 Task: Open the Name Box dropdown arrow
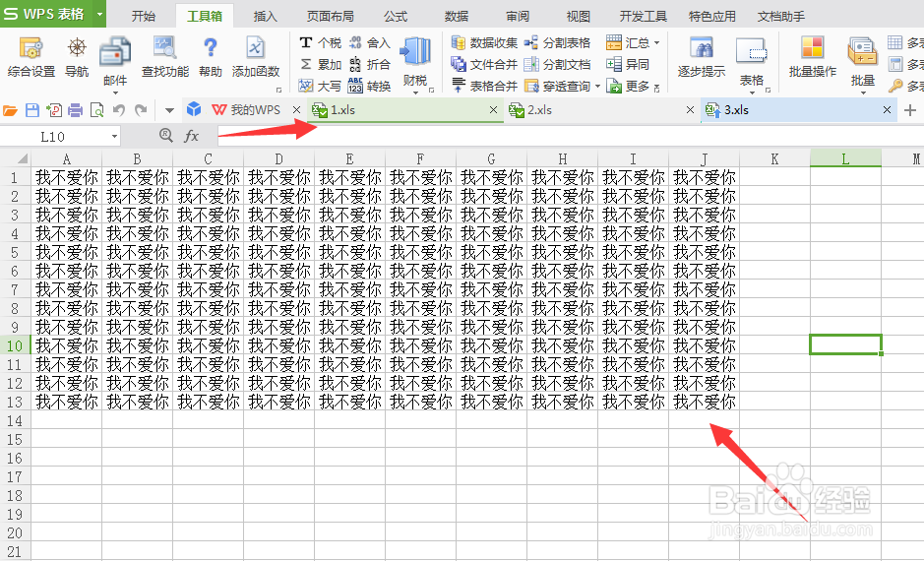114,137
